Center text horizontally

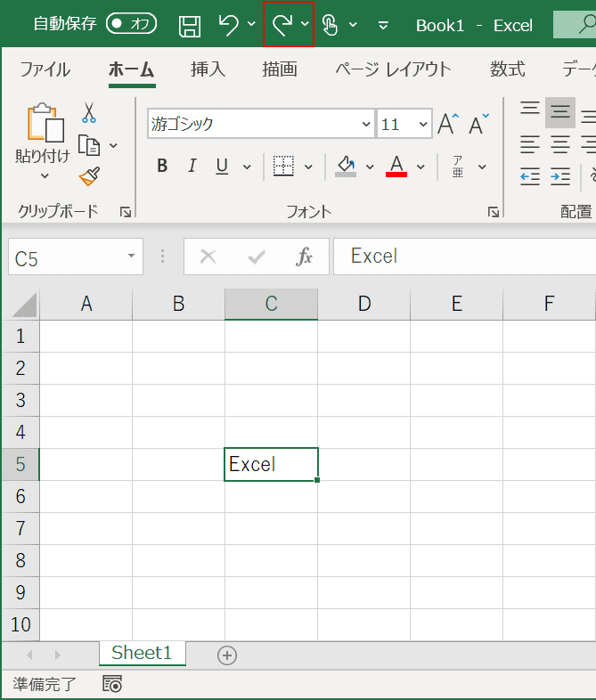click(x=560, y=144)
